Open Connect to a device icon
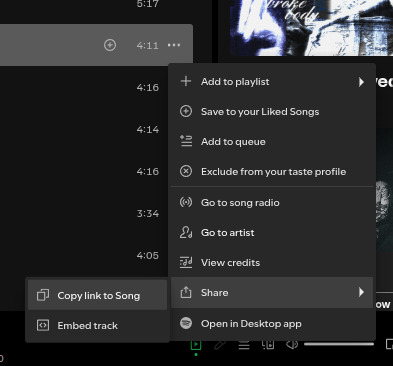Screen dimensions: 393x366 (268, 345)
